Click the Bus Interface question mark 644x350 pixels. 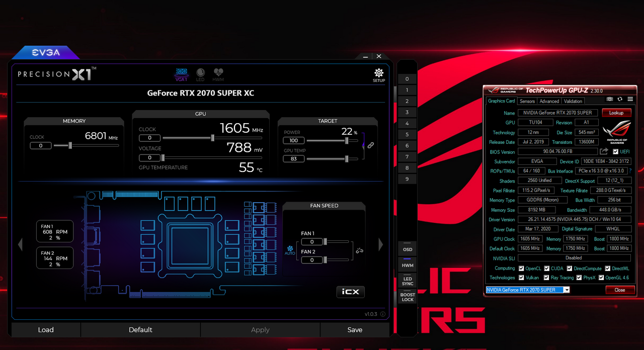(x=630, y=171)
